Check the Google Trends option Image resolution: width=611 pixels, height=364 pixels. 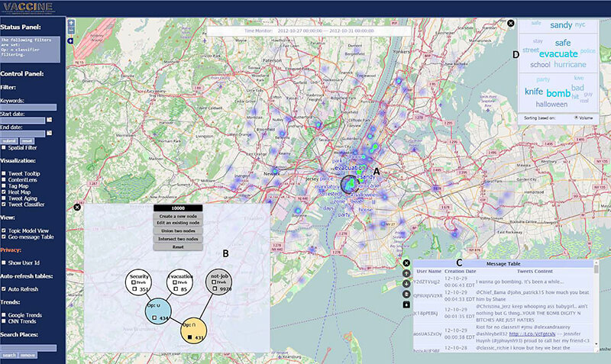(3, 315)
